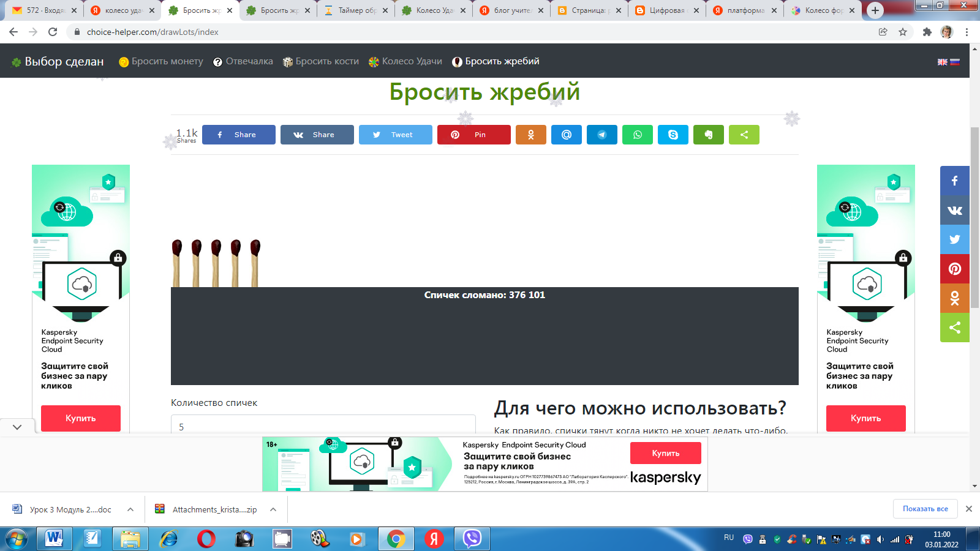Switch language to English flag
This screenshot has width=980, height=551.
click(x=943, y=62)
